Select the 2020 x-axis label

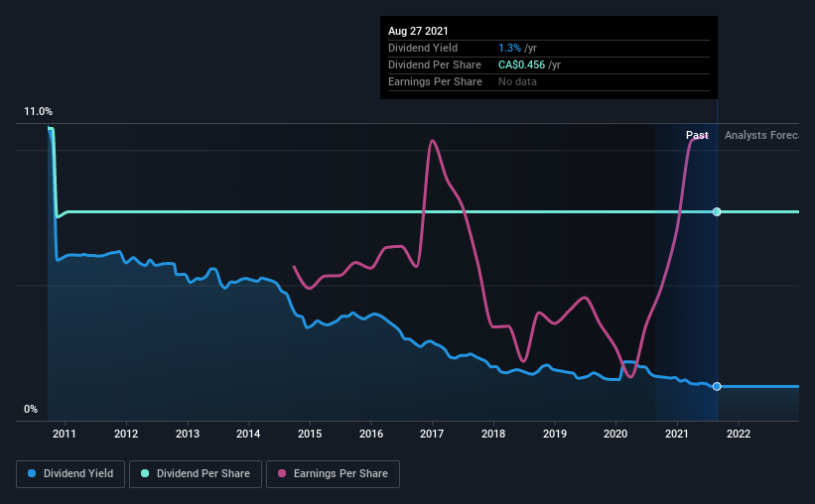pyautogui.click(x=615, y=434)
